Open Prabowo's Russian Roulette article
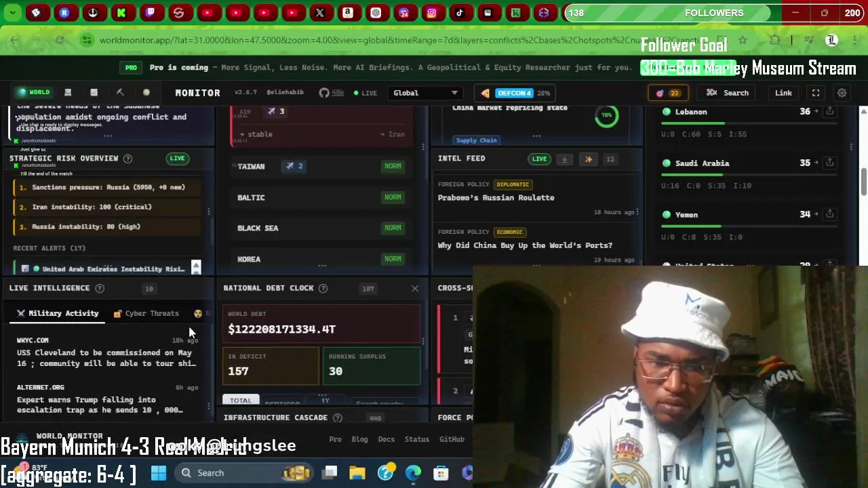This screenshot has width=868, height=488. tap(496, 198)
